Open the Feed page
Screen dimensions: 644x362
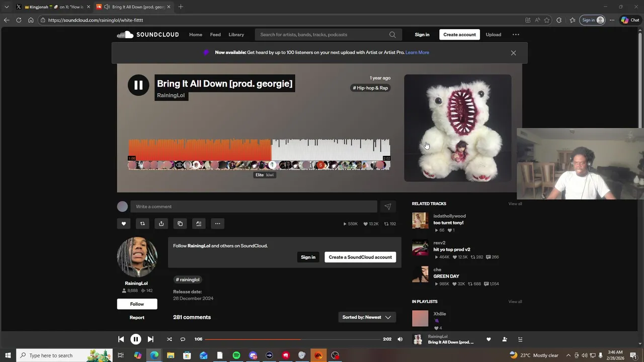pyautogui.click(x=215, y=35)
